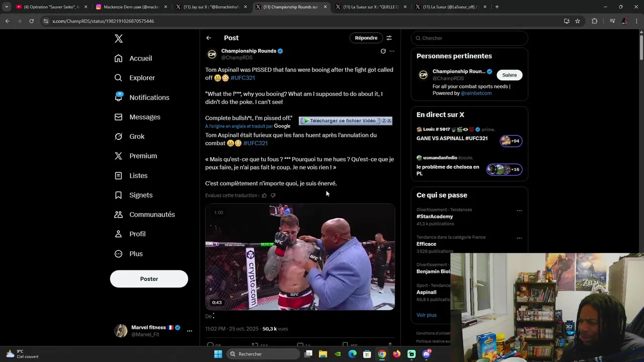The height and width of the screenshot is (362, 644).
Task: Thumbs-up the translation rating
Action: 264,196
